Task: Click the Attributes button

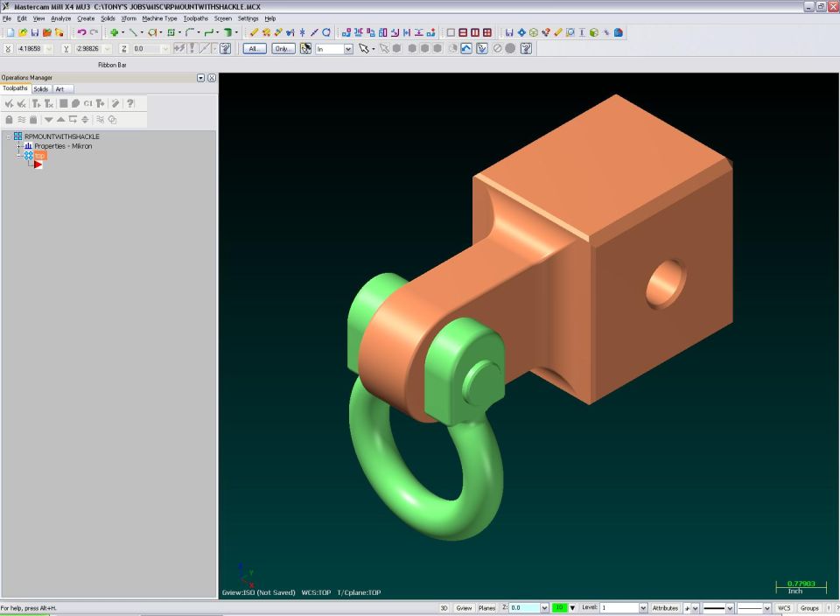Action: coord(665,608)
